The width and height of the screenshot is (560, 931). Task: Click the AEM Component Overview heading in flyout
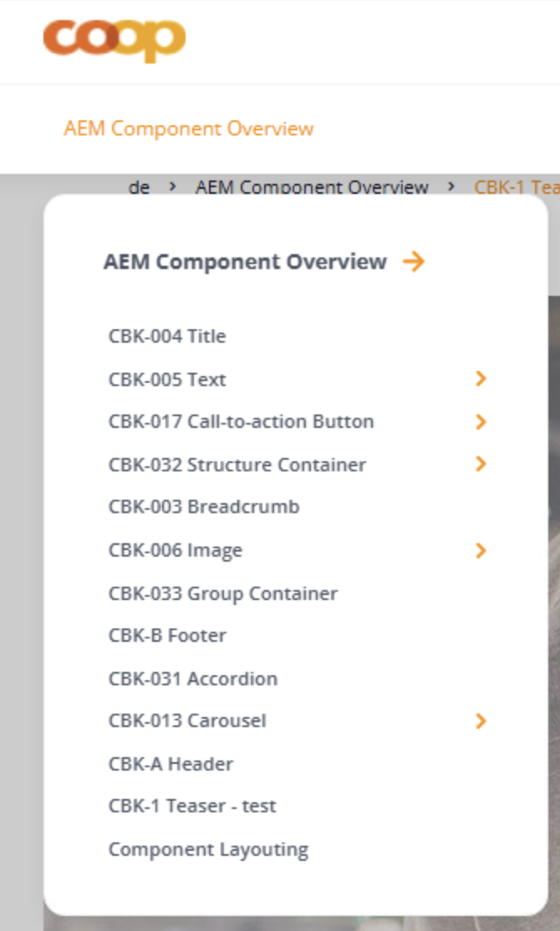coord(247,262)
